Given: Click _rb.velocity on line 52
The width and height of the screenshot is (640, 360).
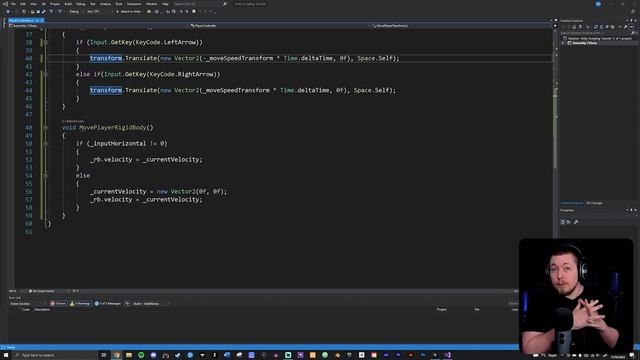Looking at the screenshot, I should tap(111, 160).
